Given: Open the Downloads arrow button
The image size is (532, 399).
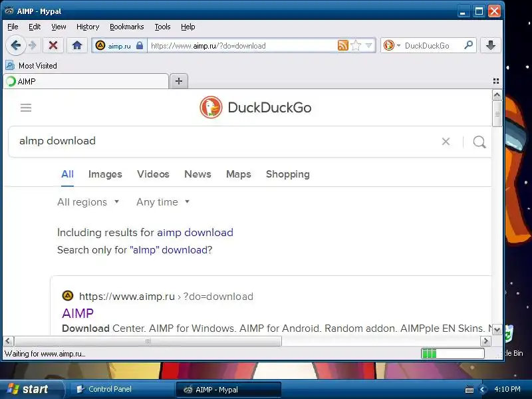Looking at the screenshot, I should [x=491, y=45].
